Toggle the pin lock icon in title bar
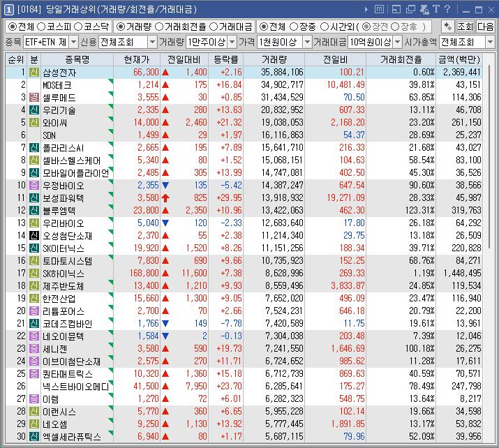This screenshot has height=448, width=499. click(x=424, y=9)
